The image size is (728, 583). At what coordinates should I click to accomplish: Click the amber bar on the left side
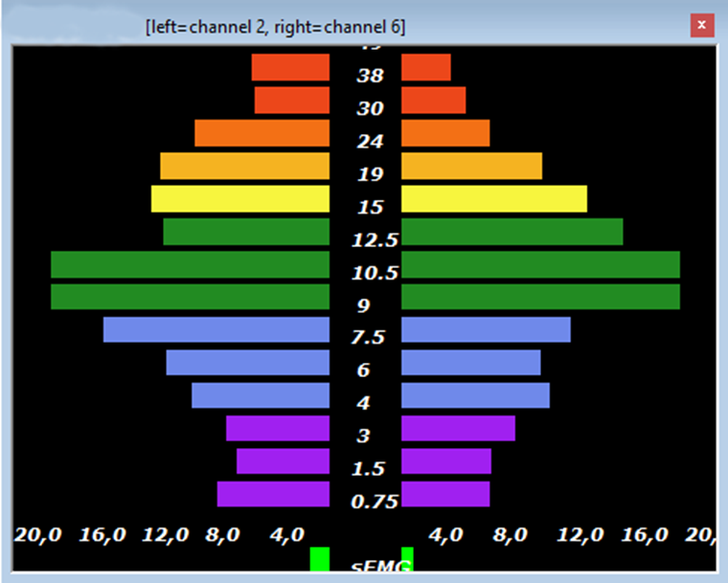pos(244,167)
